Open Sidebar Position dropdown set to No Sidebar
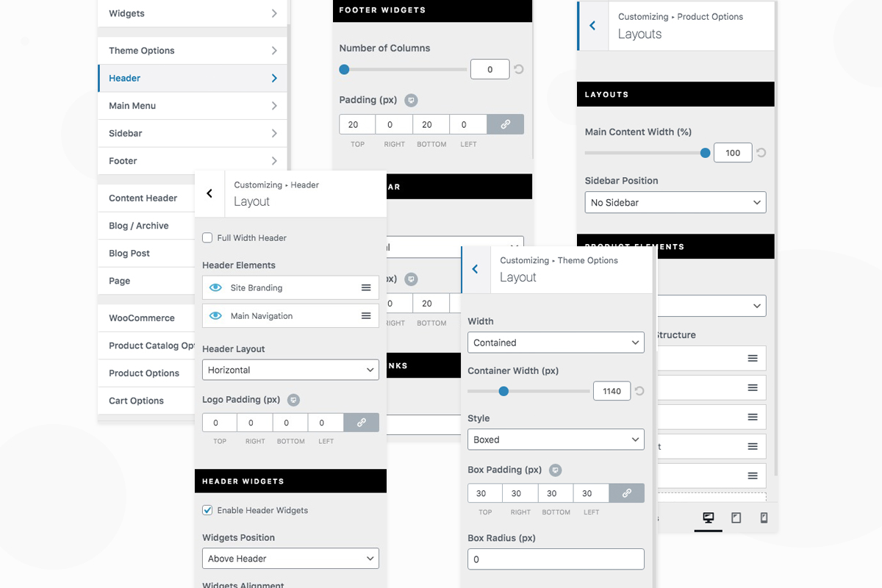Image resolution: width=882 pixels, height=588 pixels. click(x=675, y=202)
